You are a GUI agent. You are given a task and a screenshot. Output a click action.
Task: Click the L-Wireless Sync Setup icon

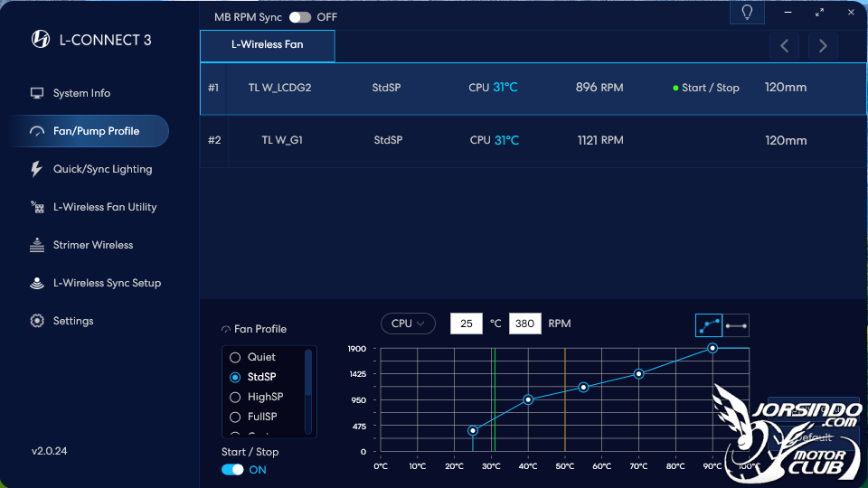point(37,283)
